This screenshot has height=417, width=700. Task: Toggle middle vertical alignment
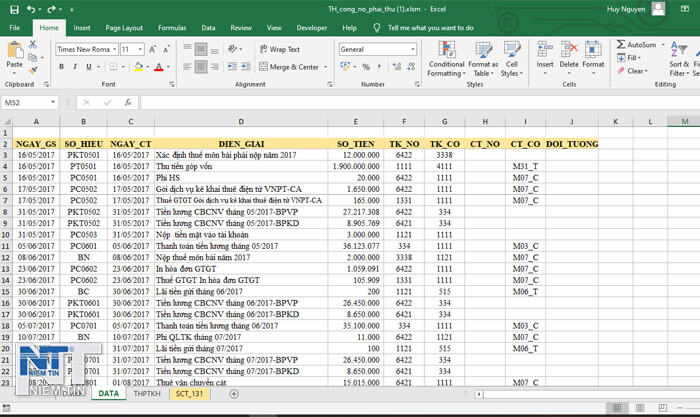pyautogui.click(x=201, y=49)
